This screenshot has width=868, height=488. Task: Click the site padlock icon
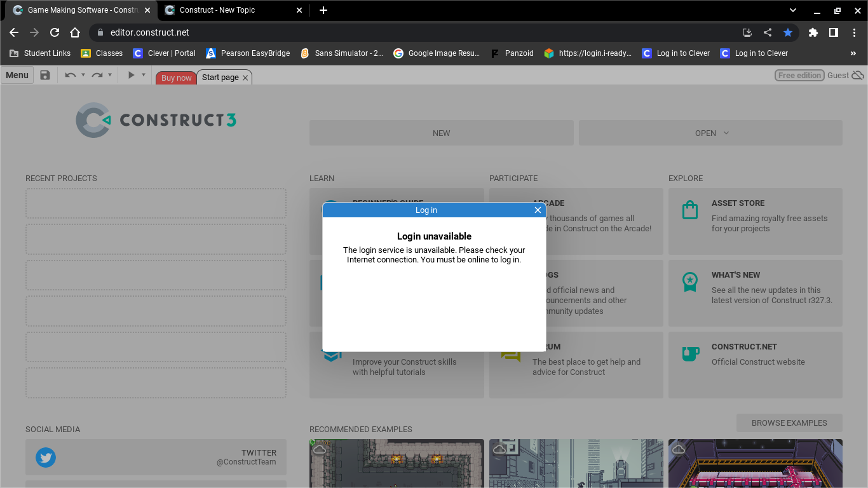100,32
